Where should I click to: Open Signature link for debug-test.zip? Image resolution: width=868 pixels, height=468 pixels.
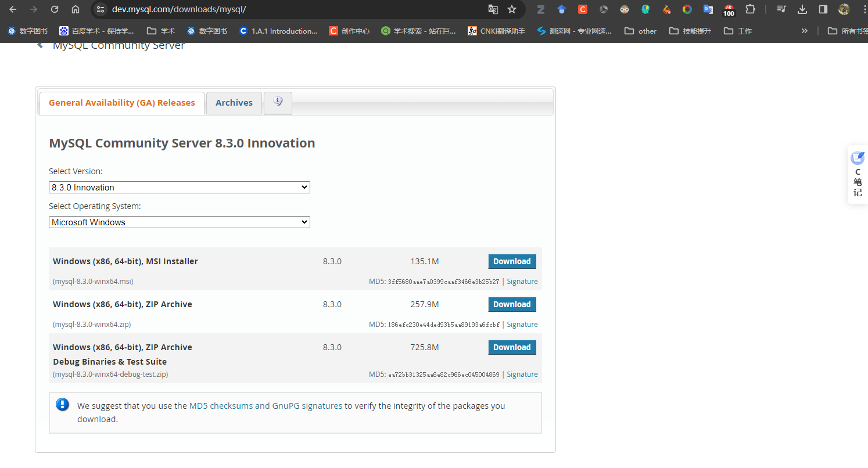click(522, 375)
